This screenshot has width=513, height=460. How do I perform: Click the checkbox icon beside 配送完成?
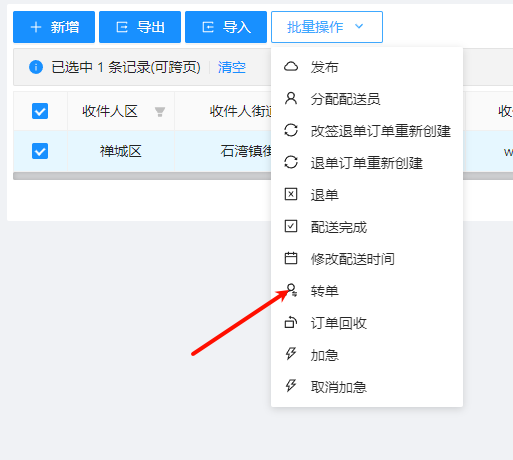(x=291, y=226)
